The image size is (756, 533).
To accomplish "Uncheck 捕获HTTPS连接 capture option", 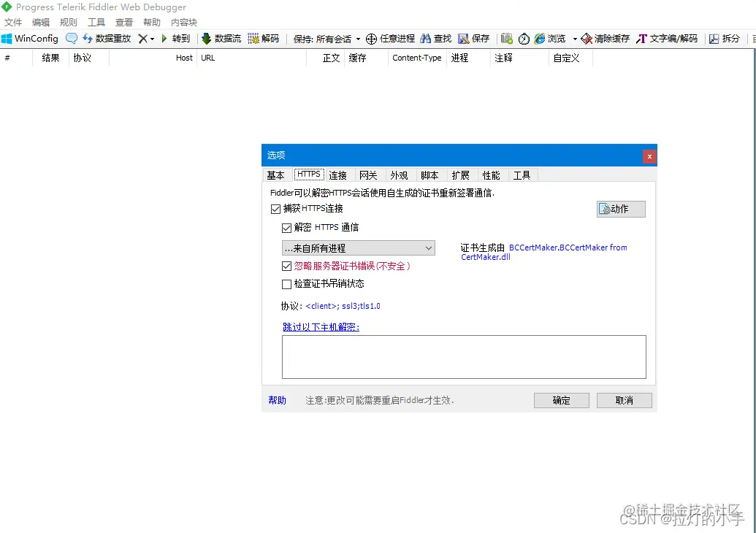I will (275, 209).
